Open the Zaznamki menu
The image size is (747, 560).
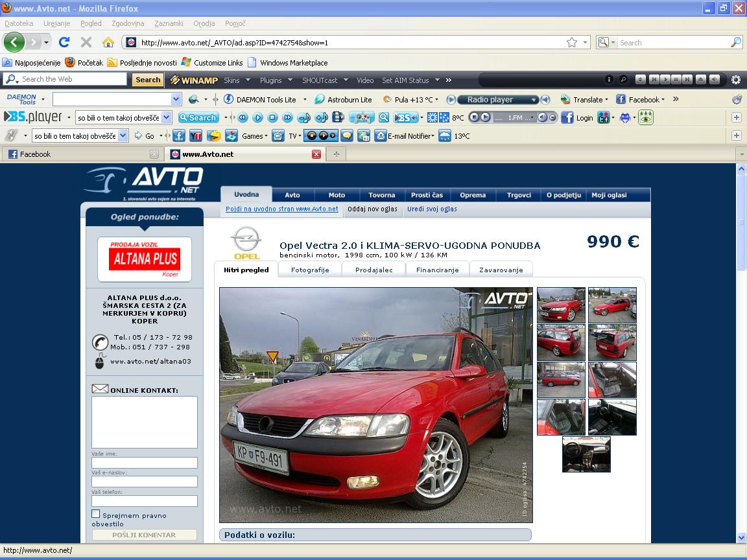coord(169,23)
